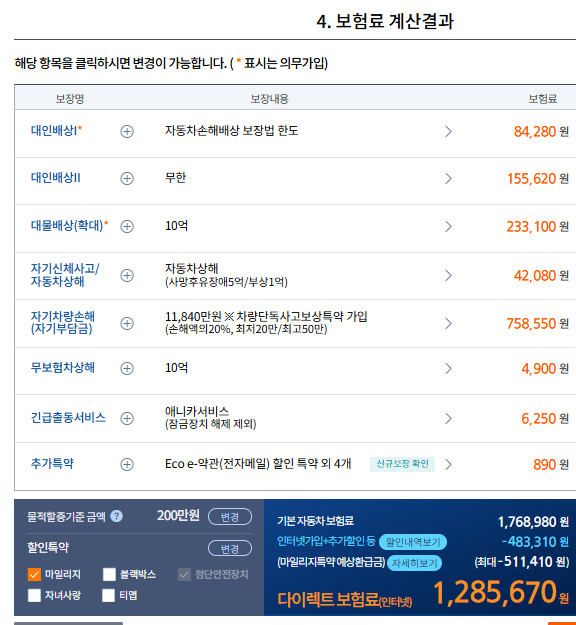Click the plus icon next to 대인배상II
The width and height of the screenshot is (576, 625).
[x=127, y=179]
